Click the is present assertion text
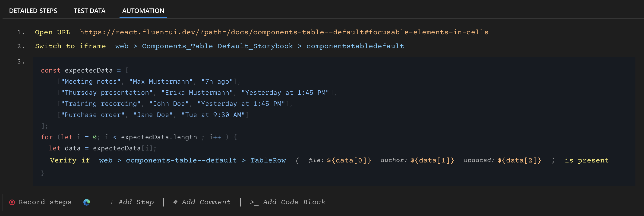This screenshot has width=644, height=216. pos(587,161)
